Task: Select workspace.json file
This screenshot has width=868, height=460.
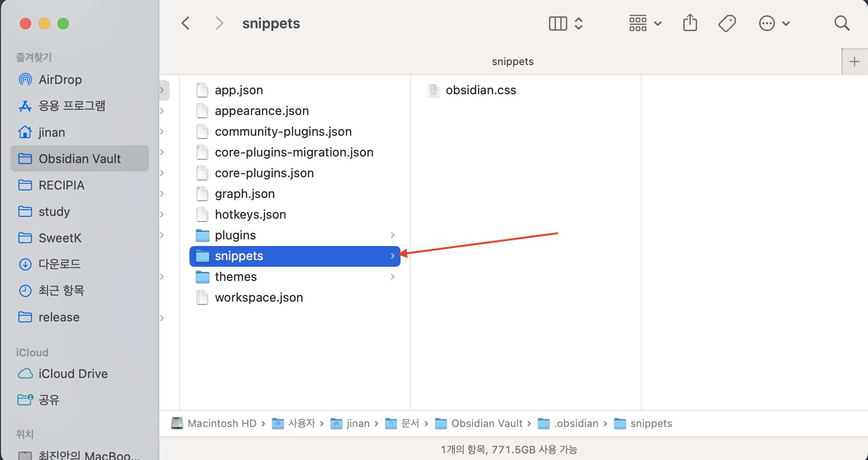Action: click(x=295, y=297)
